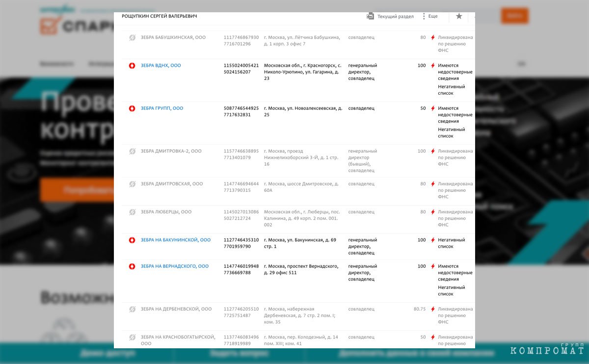Click grey liquidated icon beside ЗЕБРА БАБУШКИНСКАЯ

point(132,38)
